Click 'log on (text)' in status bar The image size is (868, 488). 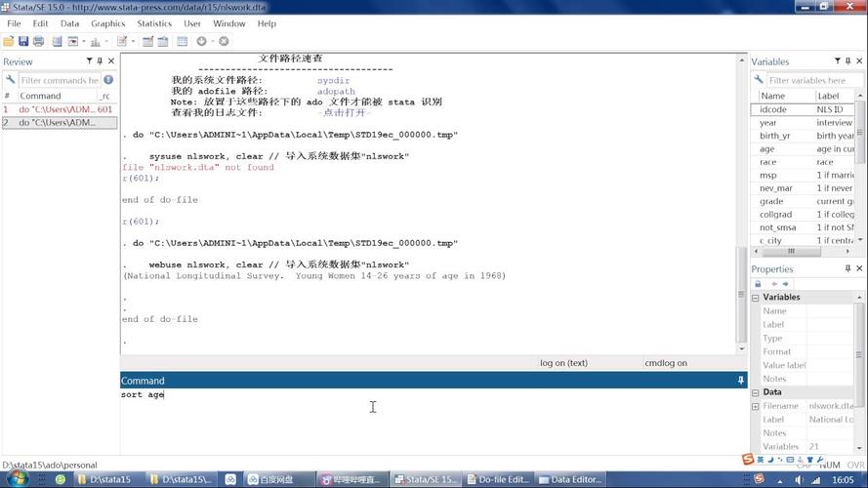coord(563,363)
